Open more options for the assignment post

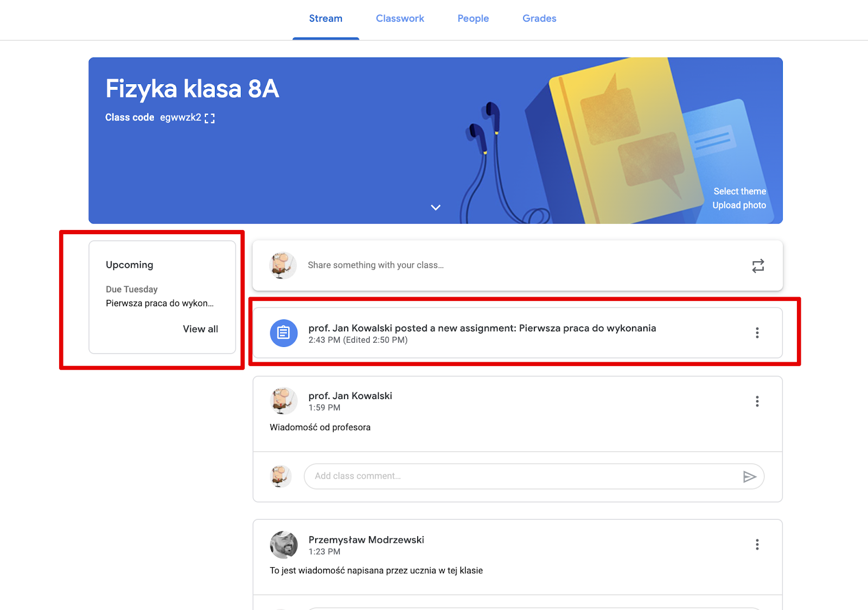(x=757, y=333)
